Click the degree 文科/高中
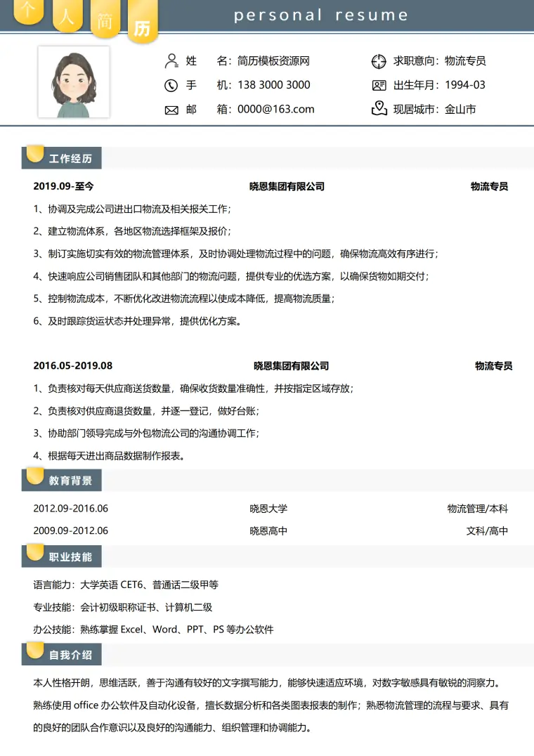Screen dimensions: 534x756 point(487,531)
